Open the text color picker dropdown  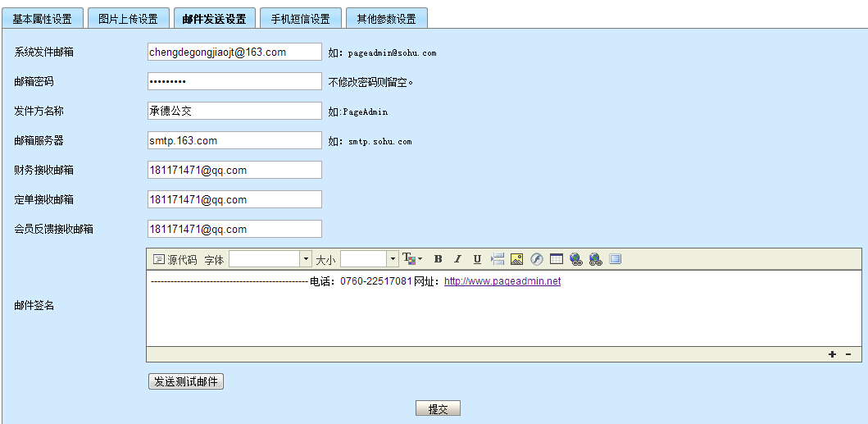point(412,259)
